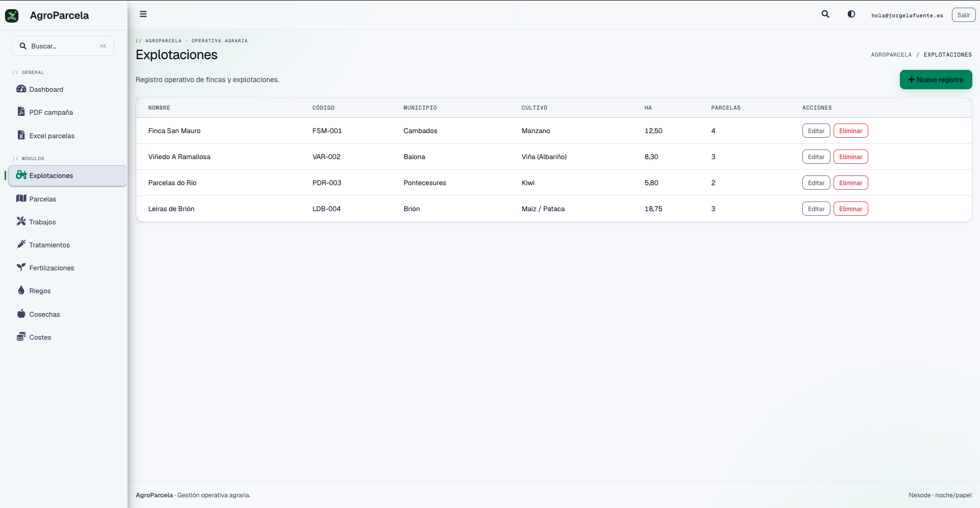This screenshot has width=980, height=508.
Task: Focus the sidebar Buscar search field
Action: pos(63,46)
